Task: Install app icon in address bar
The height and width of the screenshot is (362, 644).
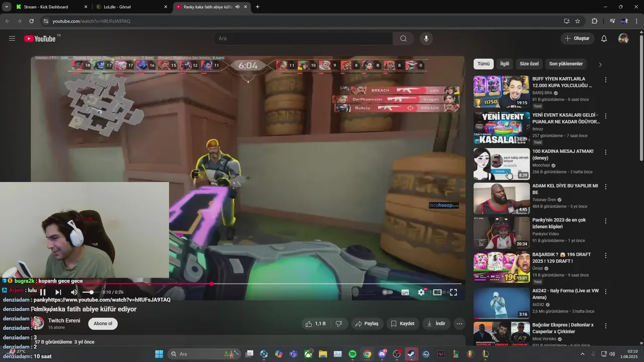Action: tap(567, 21)
